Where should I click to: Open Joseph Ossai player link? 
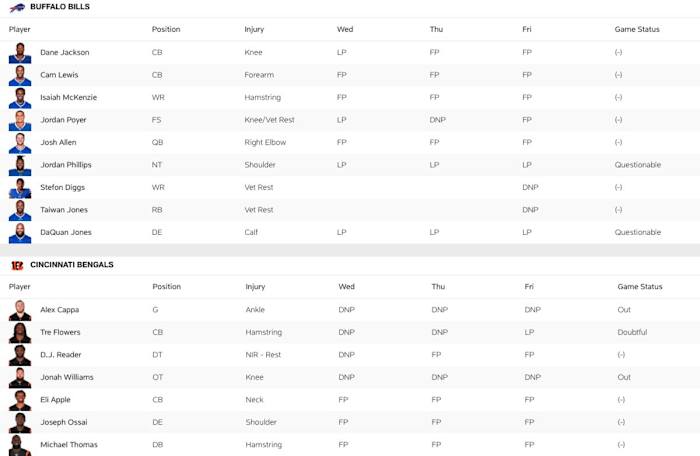point(63,423)
